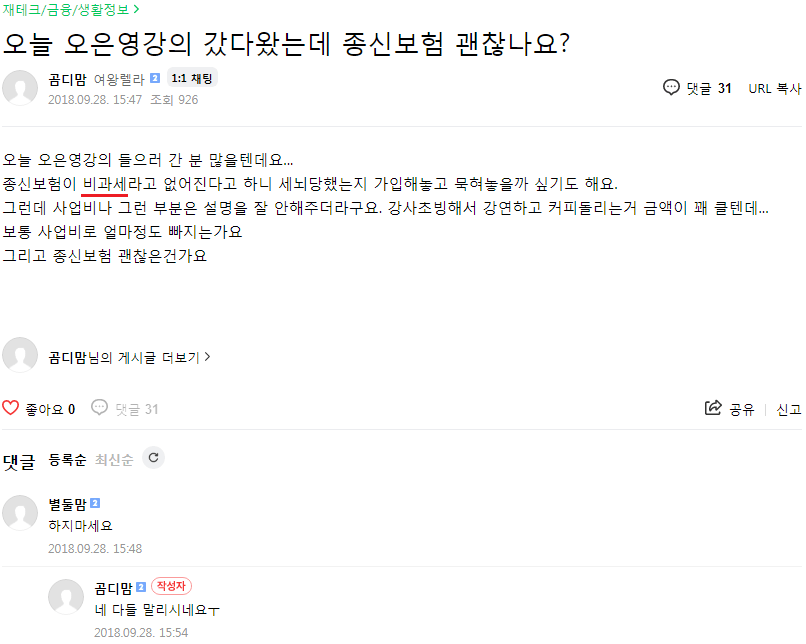
Task: Click 별둘맘's profile avatar
Action: click(x=20, y=512)
